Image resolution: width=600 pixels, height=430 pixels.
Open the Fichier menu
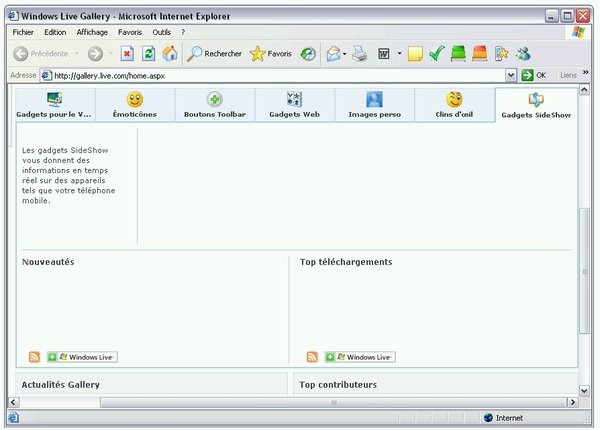23,33
